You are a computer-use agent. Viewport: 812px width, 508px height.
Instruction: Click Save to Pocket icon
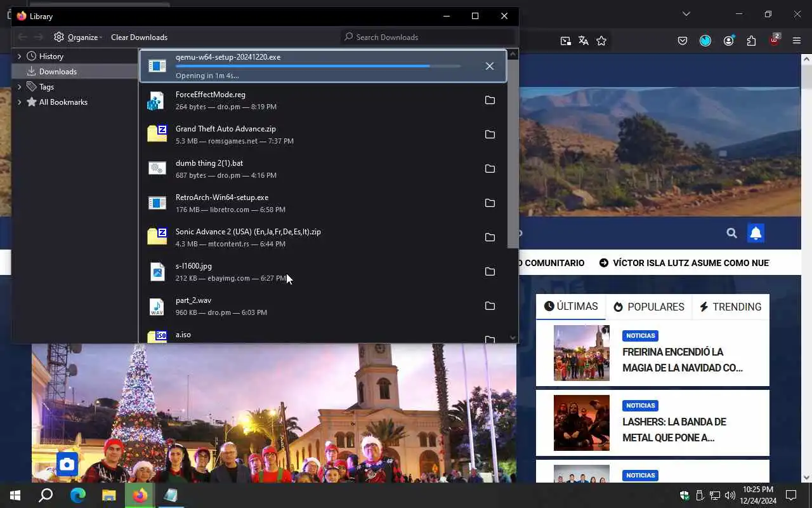coord(683,41)
